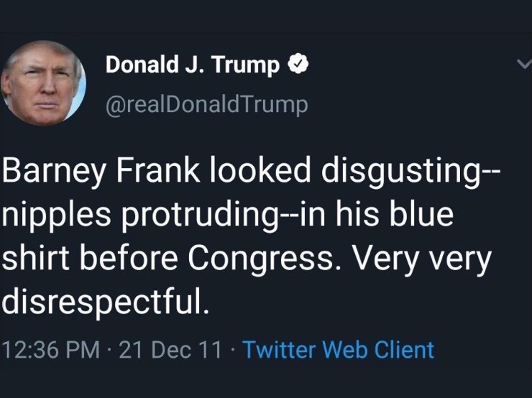Open Donald J. Trump's profile picture
Screen dimensions: 532x398
(43, 85)
